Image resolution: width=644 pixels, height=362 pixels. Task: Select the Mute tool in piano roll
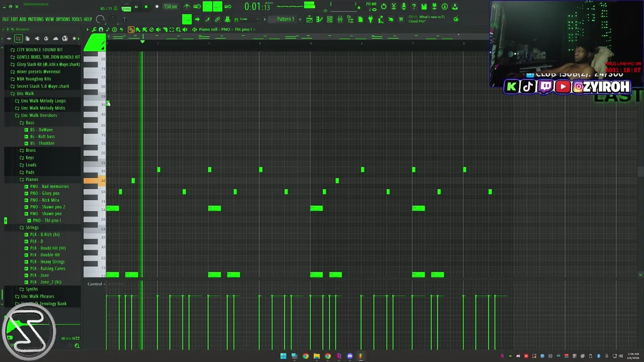[158, 29]
